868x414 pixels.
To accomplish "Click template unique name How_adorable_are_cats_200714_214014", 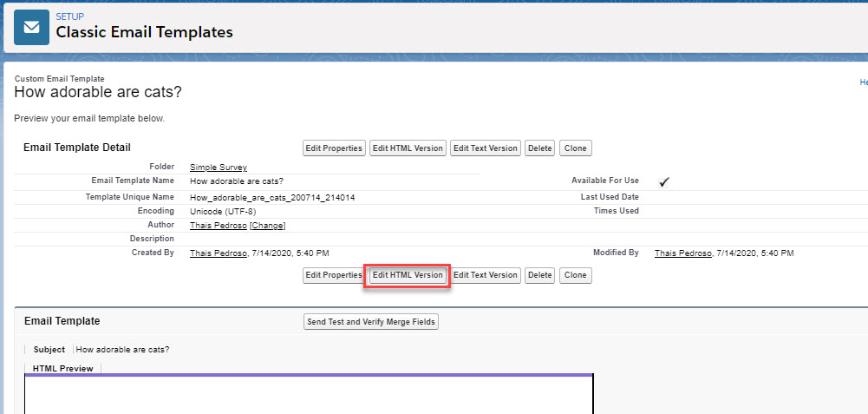I will point(272,198).
